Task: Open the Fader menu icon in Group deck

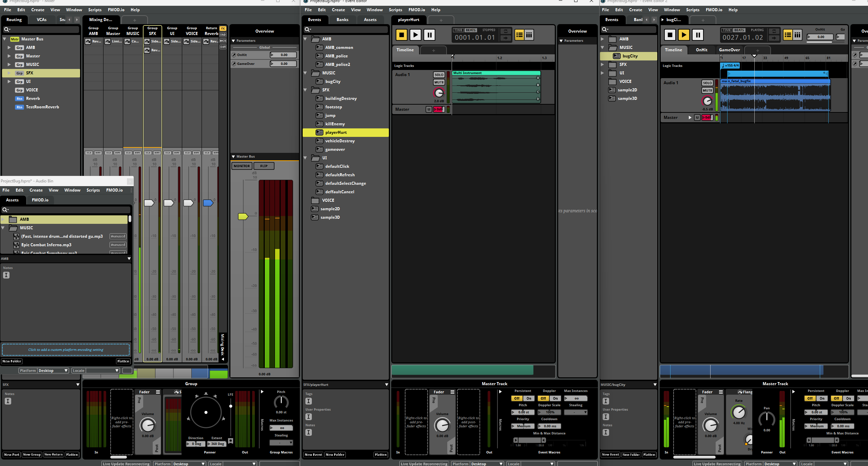Action: click(x=158, y=392)
